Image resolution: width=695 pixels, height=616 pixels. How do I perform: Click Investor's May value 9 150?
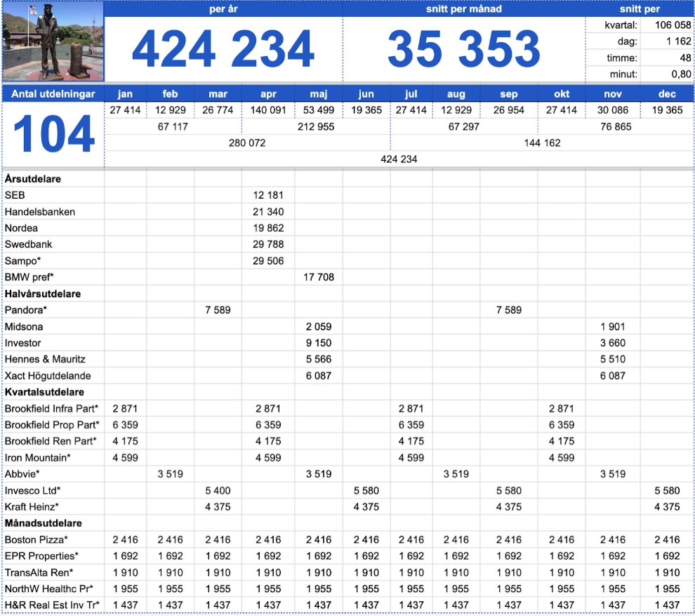pyautogui.click(x=318, y=343)
